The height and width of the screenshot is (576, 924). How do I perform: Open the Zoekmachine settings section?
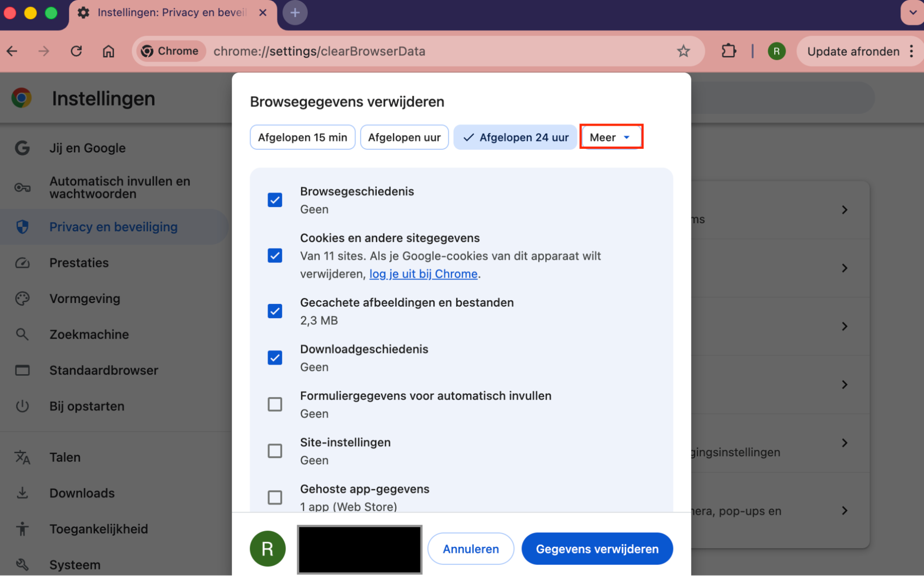pyautogui.click(x=115, y=334)
